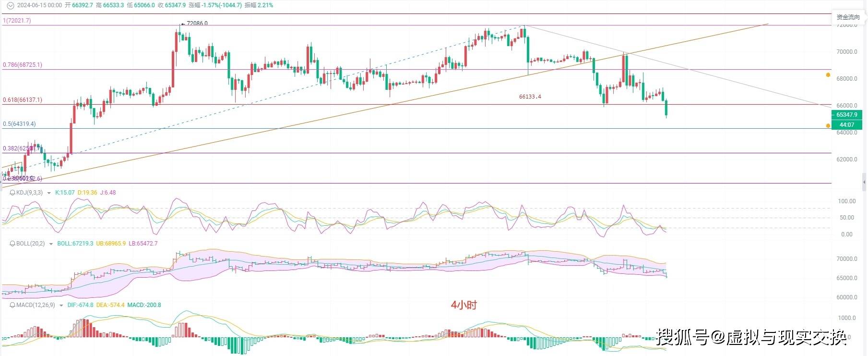Click the right-side panel expand arrow handle
Screen dimensions: 868x356
(x=864, y=182)
